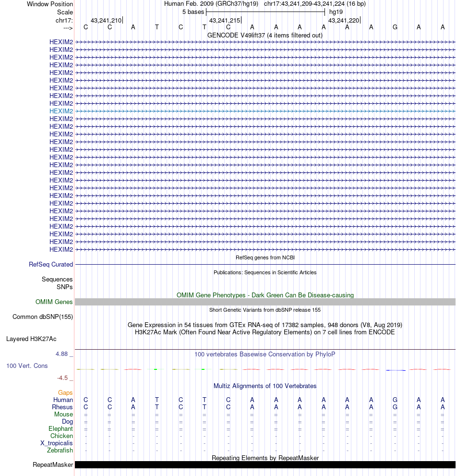This screenshot has width=456, height=476.
Task: Click the 'Dog' species label
Action: click(67, 422)
